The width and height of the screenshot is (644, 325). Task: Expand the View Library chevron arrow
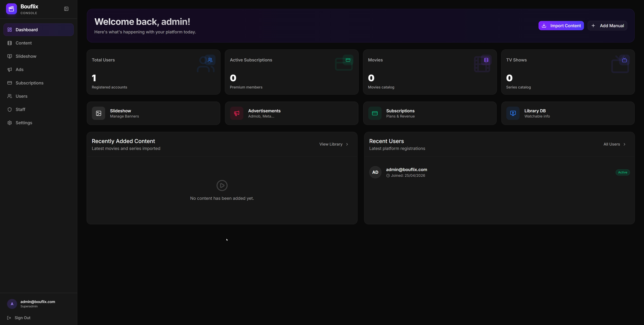347,144
